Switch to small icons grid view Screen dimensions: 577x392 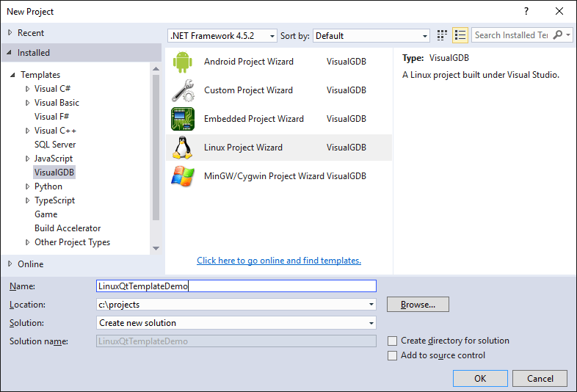(442, 35)
